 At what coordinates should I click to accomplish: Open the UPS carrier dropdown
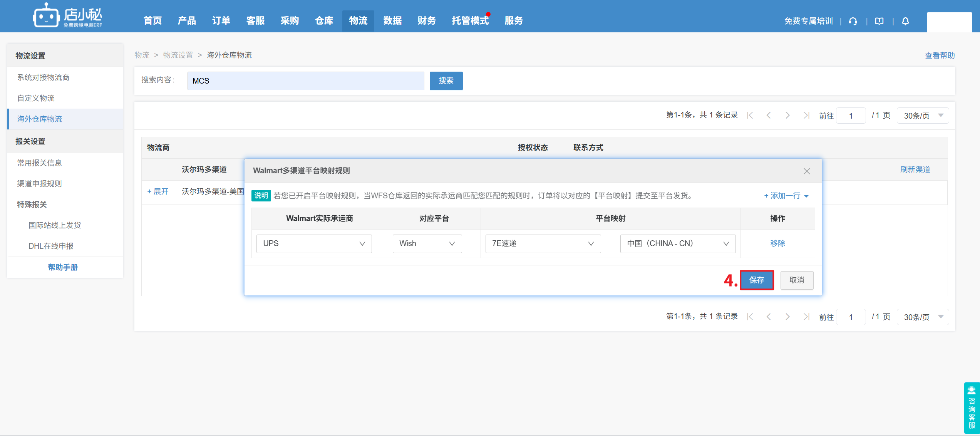coord(314,243)
